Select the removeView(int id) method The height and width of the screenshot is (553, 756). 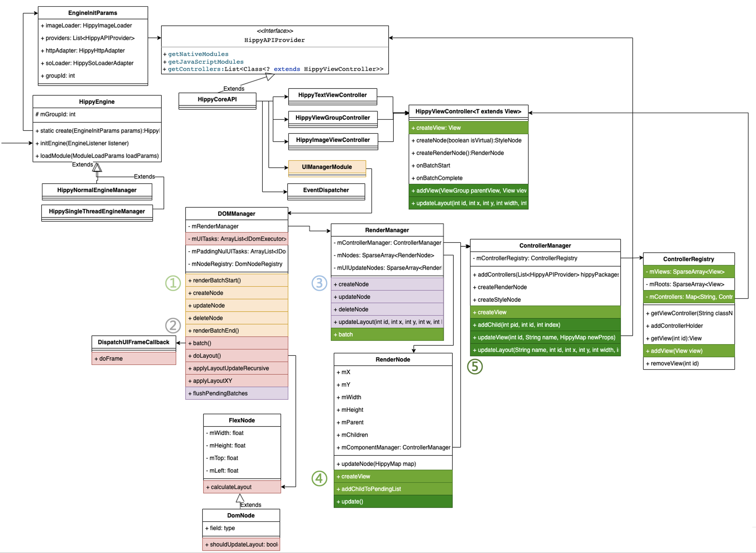[689, 364]
